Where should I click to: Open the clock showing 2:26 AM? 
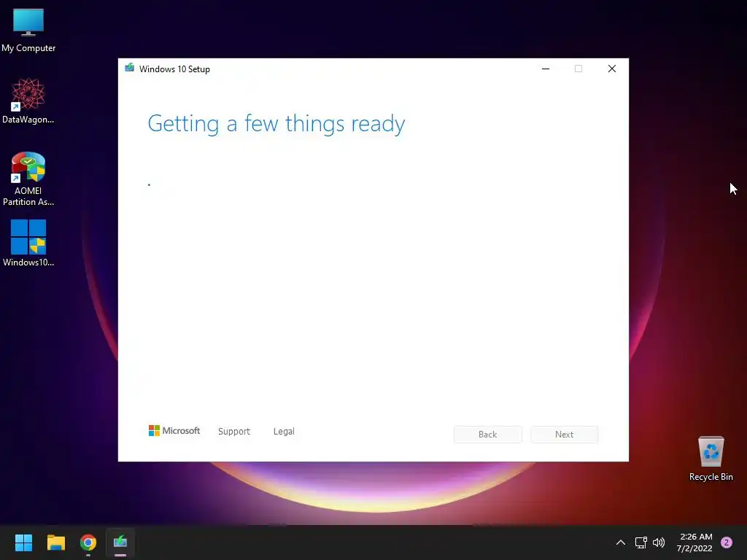[694, 542]
